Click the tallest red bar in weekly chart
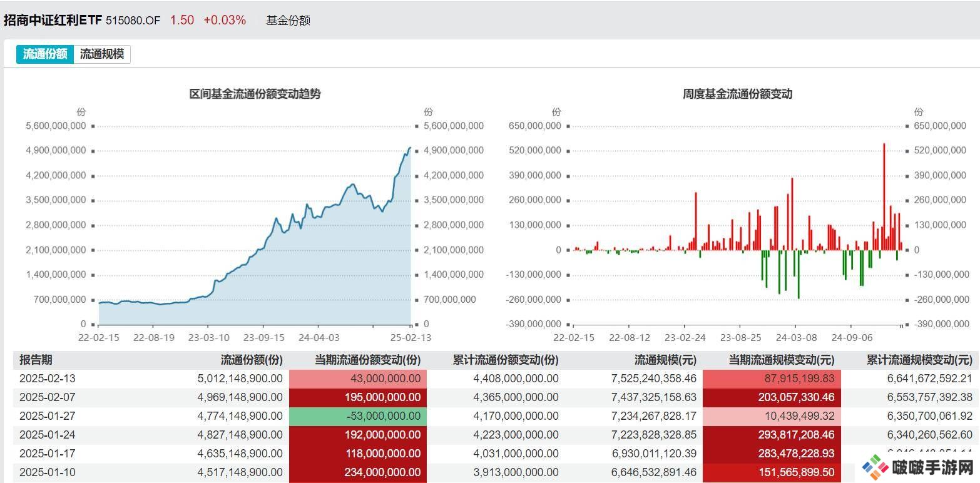The height and width of the screenshot is (483, 980). 884,196
